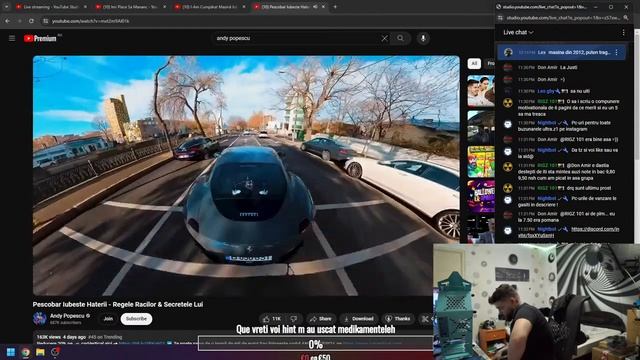Image resolution: width=640 pixels, height=360 pixels.
Task: Open the YouTube hamburger guide menu
Action: pos(12,38)
